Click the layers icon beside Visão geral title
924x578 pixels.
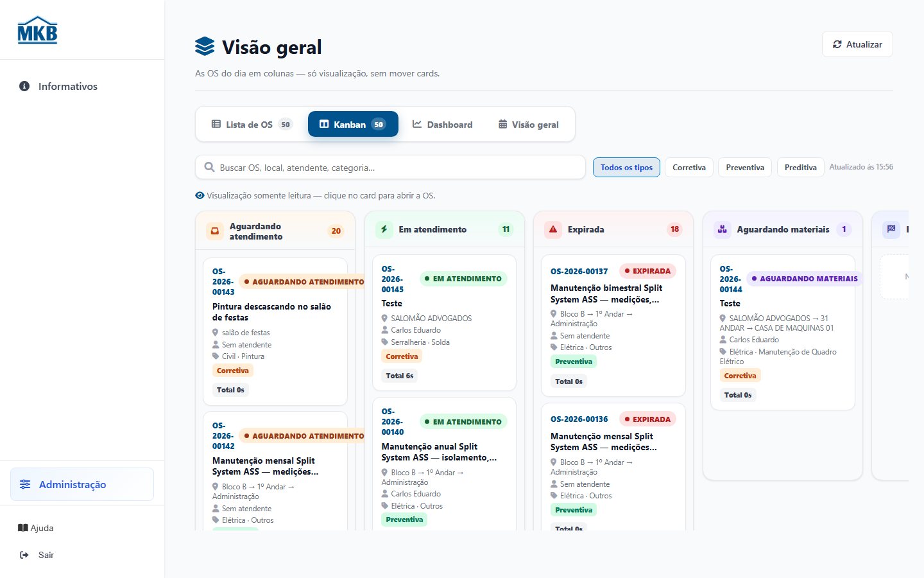tap(205, 47)
